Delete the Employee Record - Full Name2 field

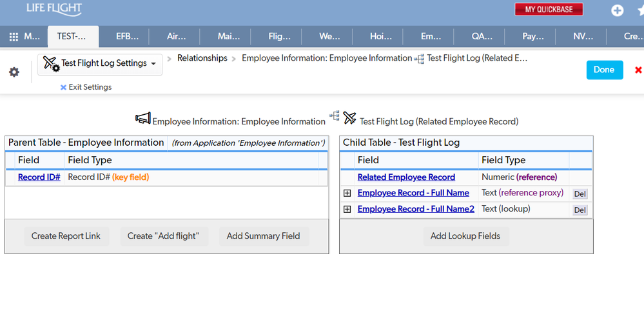point(580,210)
